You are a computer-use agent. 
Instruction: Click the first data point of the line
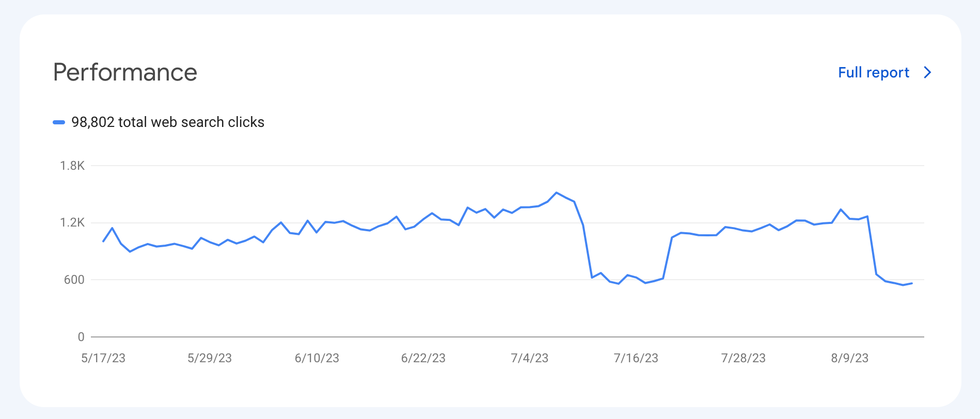103,241
